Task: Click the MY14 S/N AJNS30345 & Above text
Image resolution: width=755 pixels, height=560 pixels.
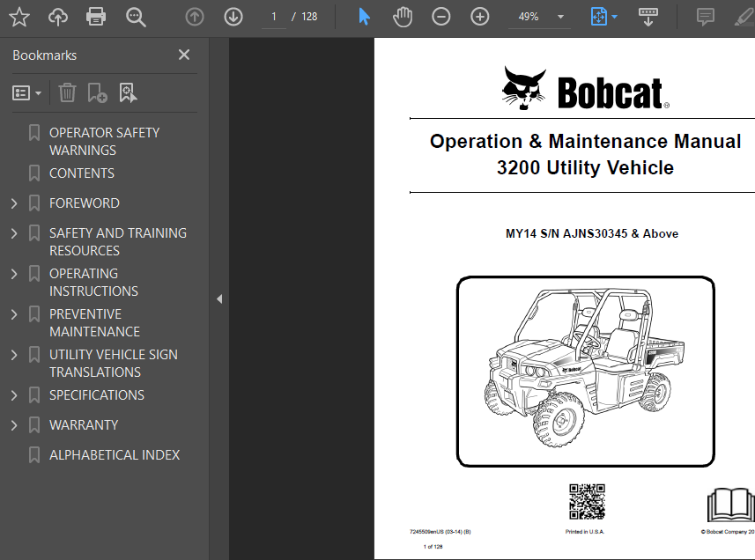Action: (x=592, y=234)
